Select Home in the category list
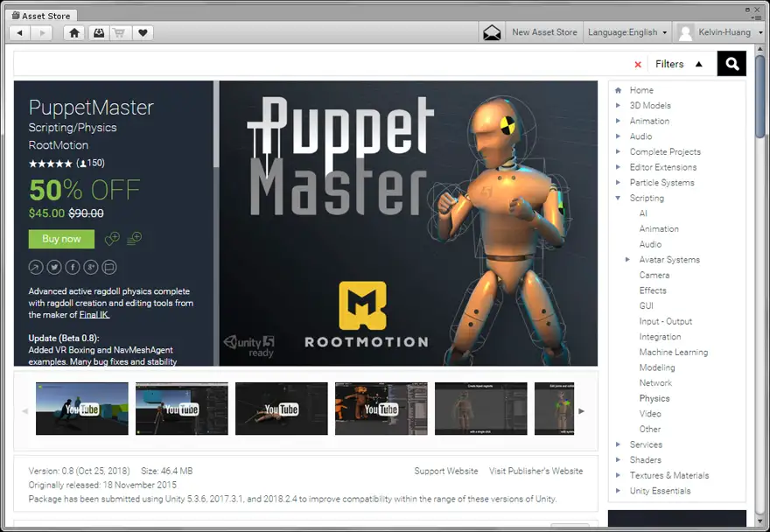This screenshot has width=770, height=532. (x=641, y=90)
